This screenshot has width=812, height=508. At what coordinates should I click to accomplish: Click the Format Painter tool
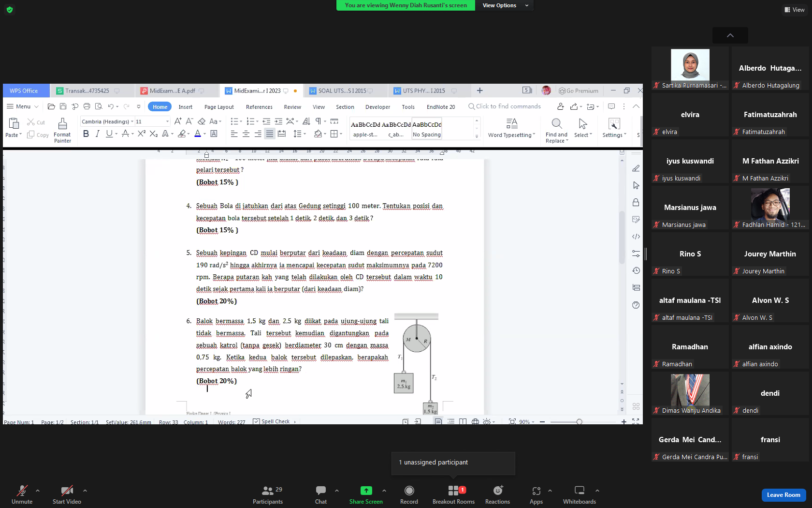pyautogui.click(x=62, y=131)
